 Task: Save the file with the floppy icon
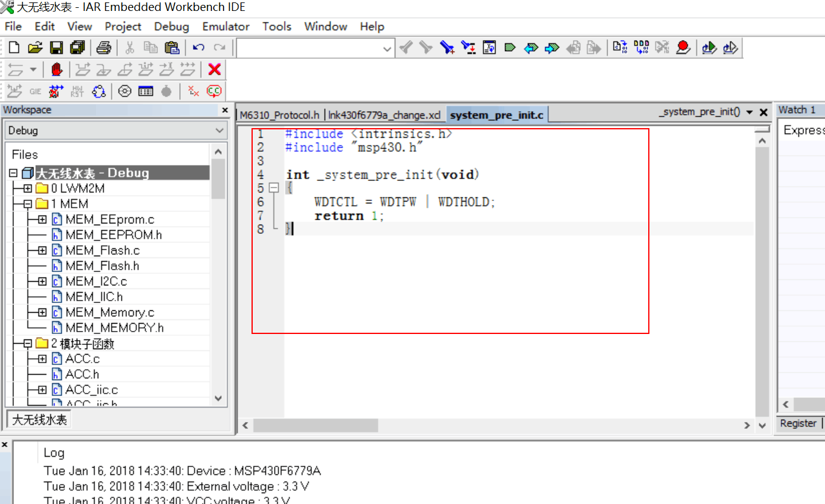pos(56,47)
